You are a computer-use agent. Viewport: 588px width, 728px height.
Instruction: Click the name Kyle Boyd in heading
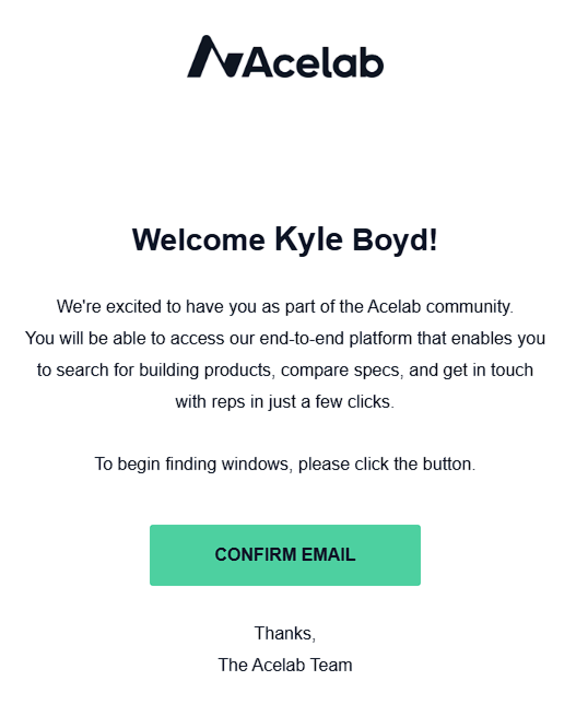click(x=355, y=239)
